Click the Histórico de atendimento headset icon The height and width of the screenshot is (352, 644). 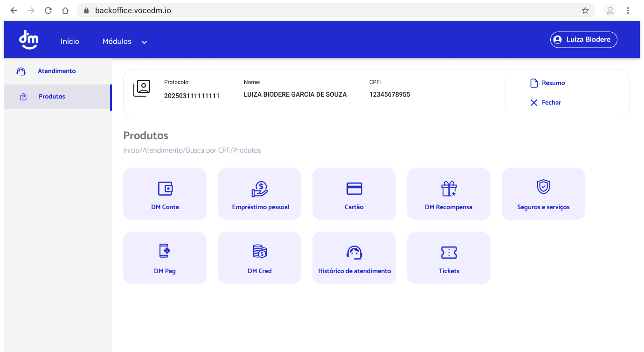354,252
